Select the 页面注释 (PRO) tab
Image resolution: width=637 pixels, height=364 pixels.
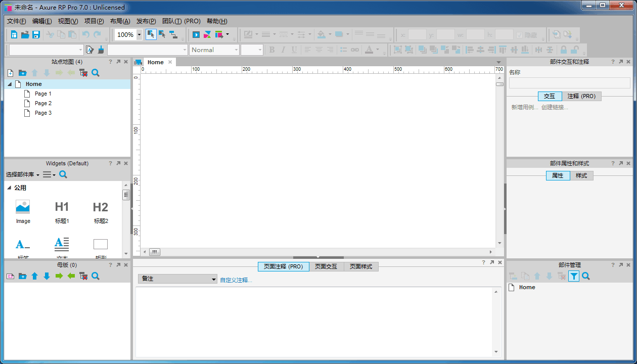point(283,266)
